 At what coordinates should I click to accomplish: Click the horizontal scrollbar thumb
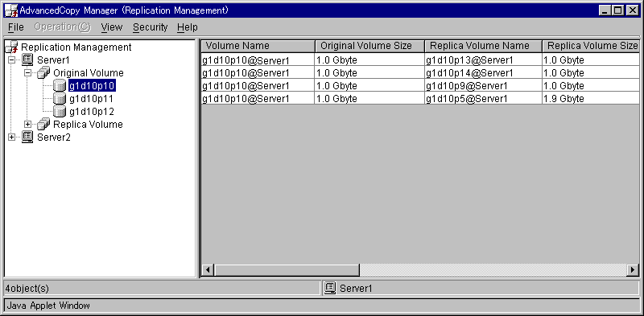point(287,270)
